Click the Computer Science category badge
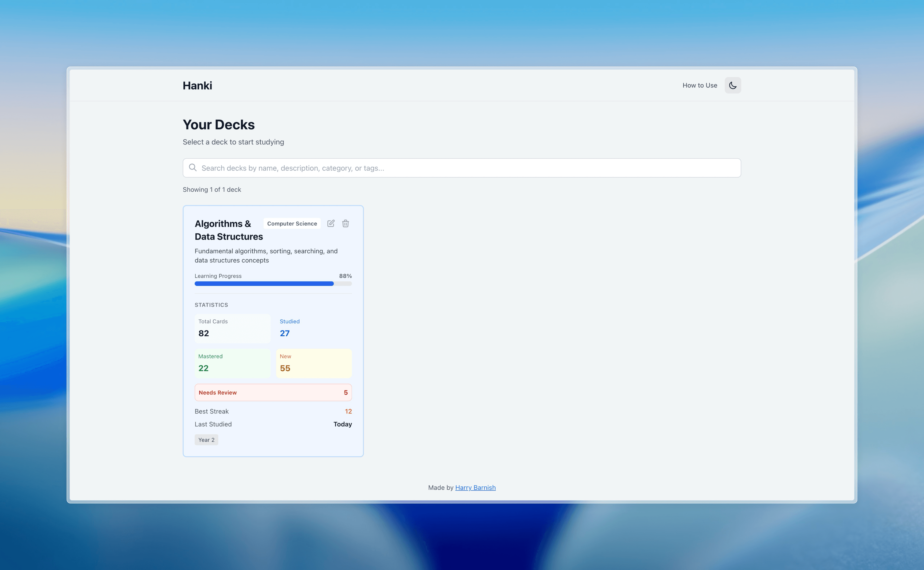This screenshot has height=570, width=924. click(292, 224)
